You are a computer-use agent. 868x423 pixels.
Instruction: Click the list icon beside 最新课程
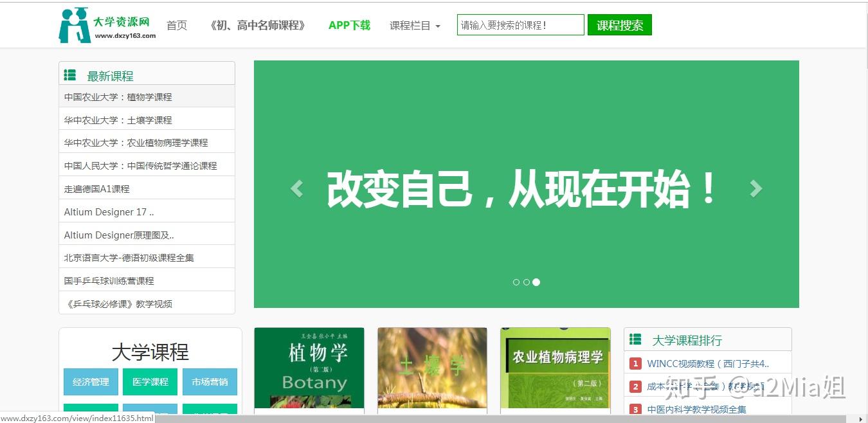70,75
